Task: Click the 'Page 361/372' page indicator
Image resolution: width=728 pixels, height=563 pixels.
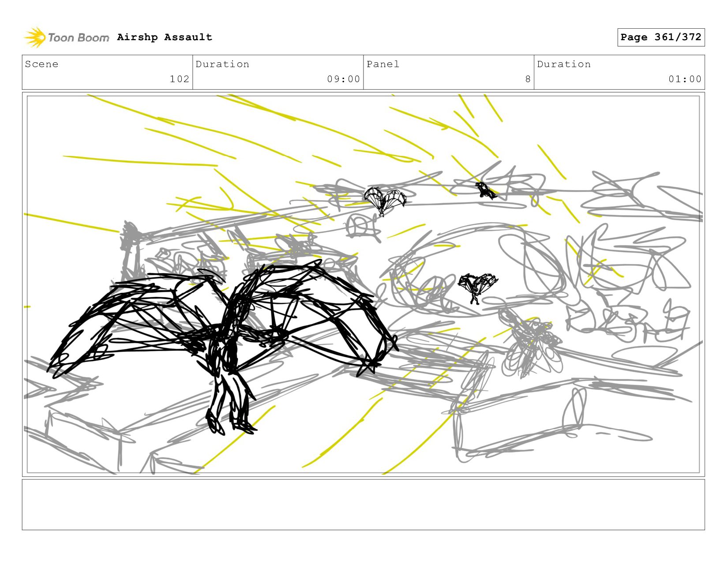Action: [x=661, y=37]
